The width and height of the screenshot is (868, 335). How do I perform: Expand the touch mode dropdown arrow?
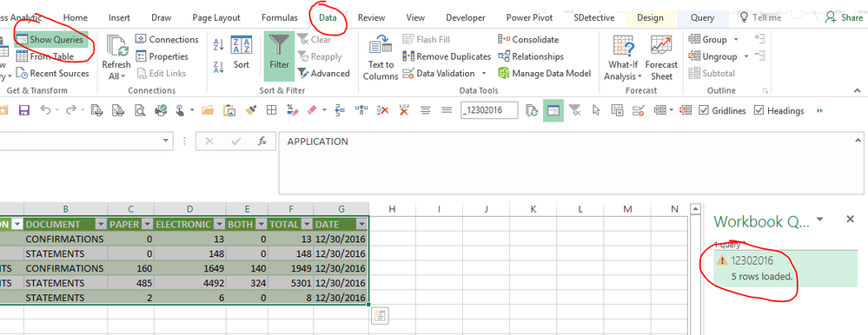(x=192, y=110)
